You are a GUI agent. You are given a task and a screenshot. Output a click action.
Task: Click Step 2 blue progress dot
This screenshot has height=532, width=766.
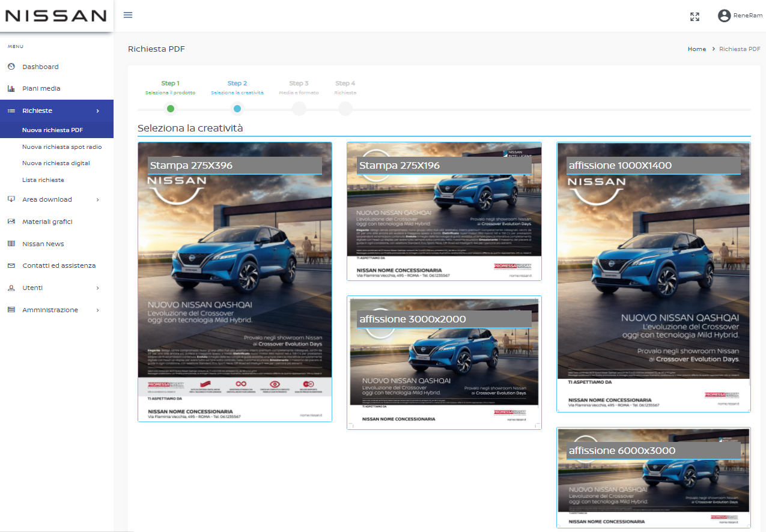237,109
